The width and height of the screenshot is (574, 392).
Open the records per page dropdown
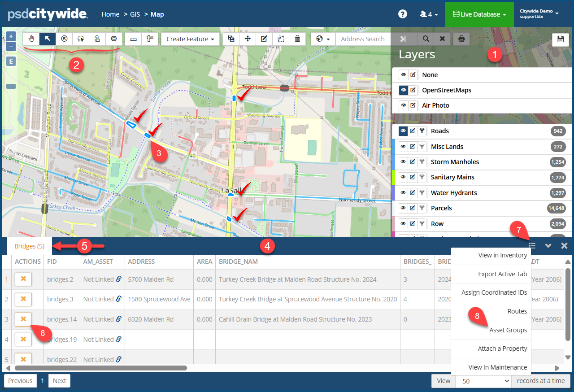tap(483, 381)
